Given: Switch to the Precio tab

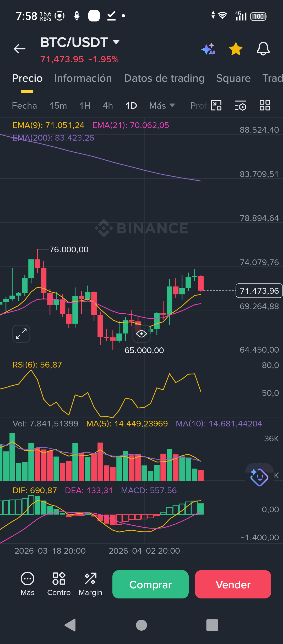Looking at the screenshot, I should (27, 78).
